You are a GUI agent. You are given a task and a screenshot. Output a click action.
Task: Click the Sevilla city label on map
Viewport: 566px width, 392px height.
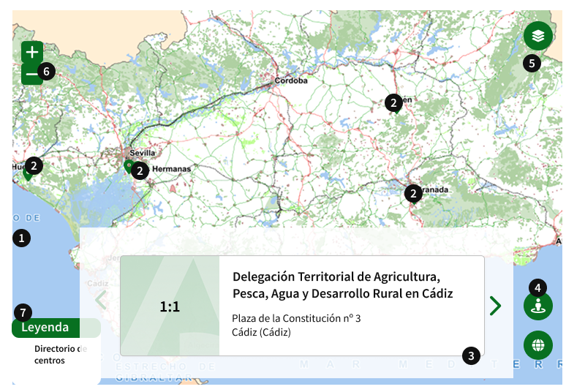[142, 153]
